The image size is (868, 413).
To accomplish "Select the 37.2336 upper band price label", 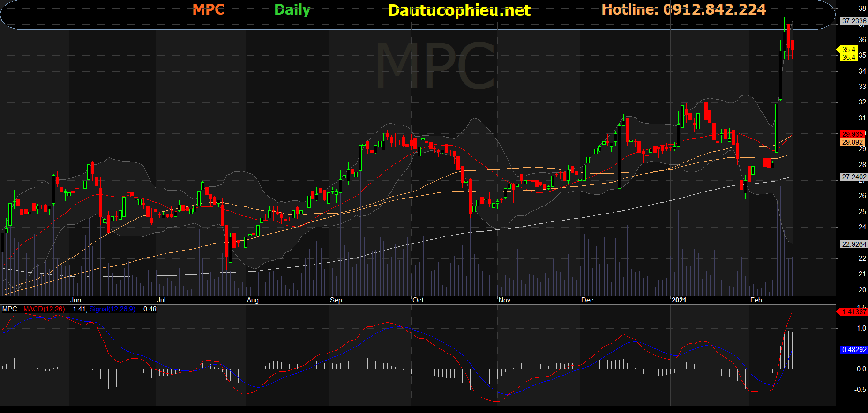I will click(x=853, y=21).
